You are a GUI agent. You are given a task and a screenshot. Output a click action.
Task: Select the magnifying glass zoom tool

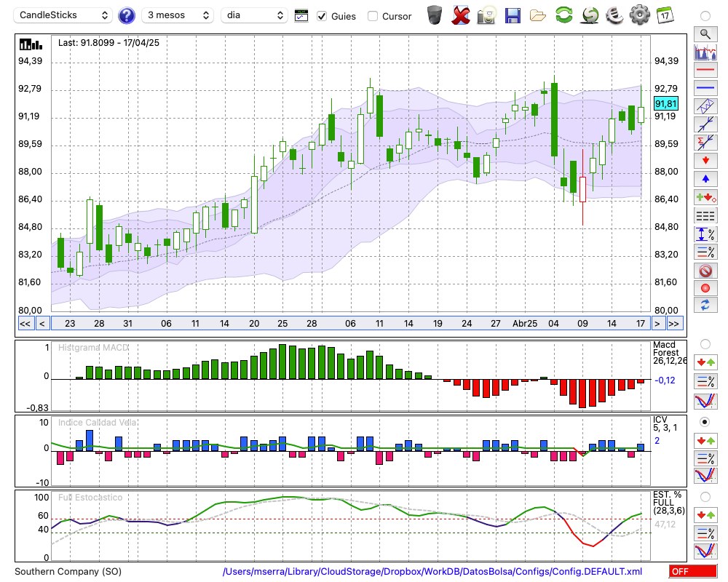[705, 34]
